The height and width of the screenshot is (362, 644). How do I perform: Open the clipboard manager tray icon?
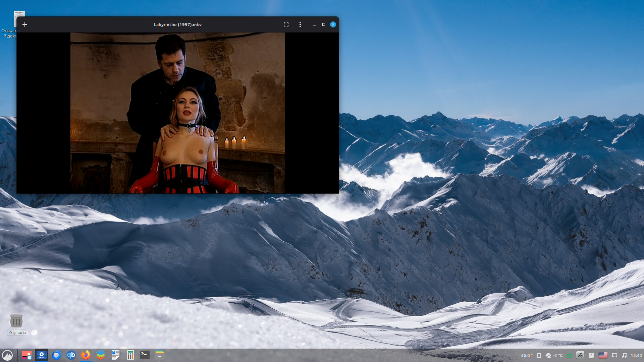[539, 355]
